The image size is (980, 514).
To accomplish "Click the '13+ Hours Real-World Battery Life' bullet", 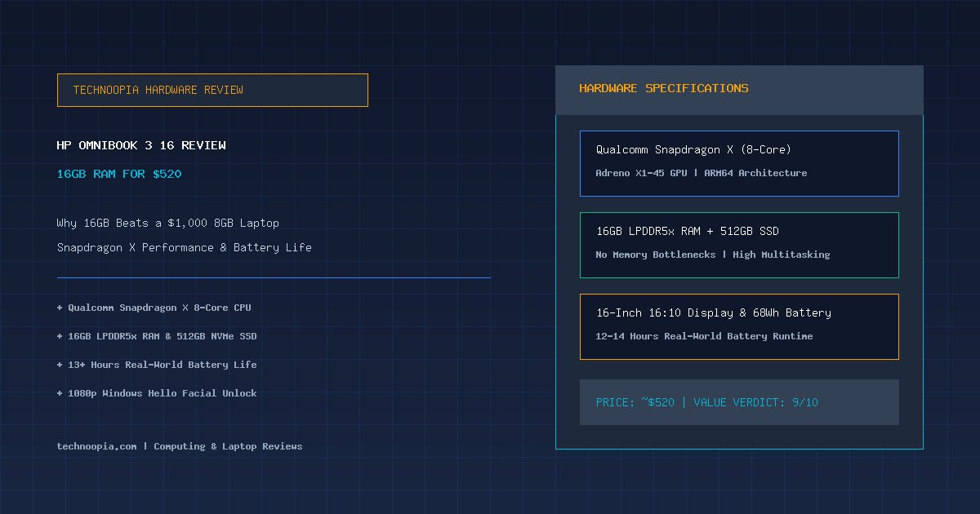I will tap(157, 365).
